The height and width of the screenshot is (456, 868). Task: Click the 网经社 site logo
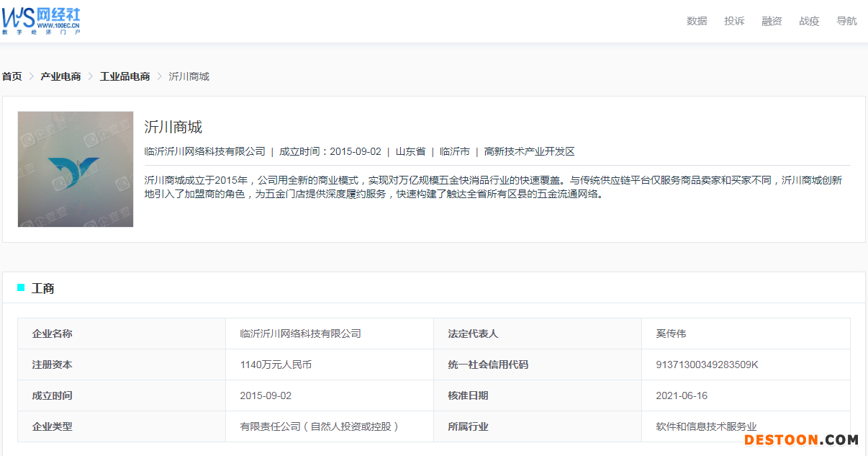coord(41,20)
